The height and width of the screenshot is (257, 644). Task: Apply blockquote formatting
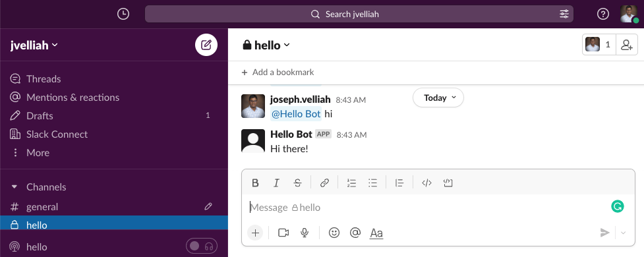(x=399, y=183)
